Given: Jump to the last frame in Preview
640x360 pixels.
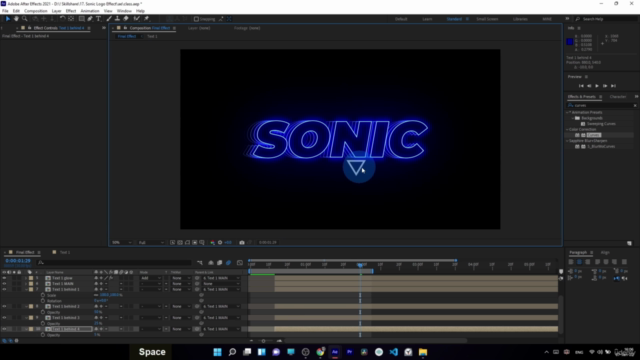Looking at the screenshot, I should 613,86.
